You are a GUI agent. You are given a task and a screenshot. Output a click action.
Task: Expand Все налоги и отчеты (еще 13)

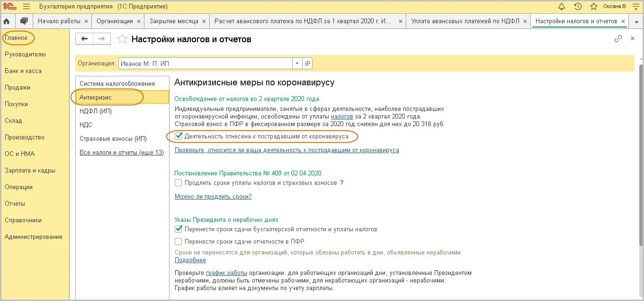coord(121,152)
